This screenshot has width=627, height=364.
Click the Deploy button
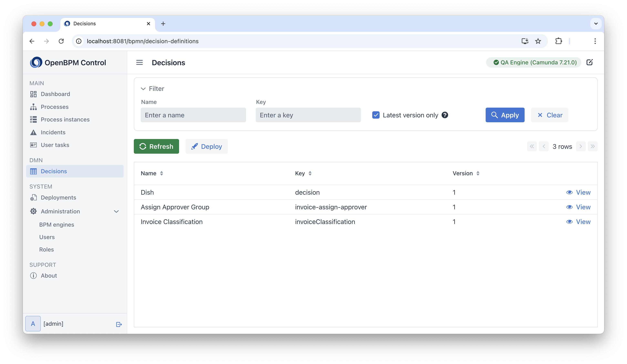206,146
